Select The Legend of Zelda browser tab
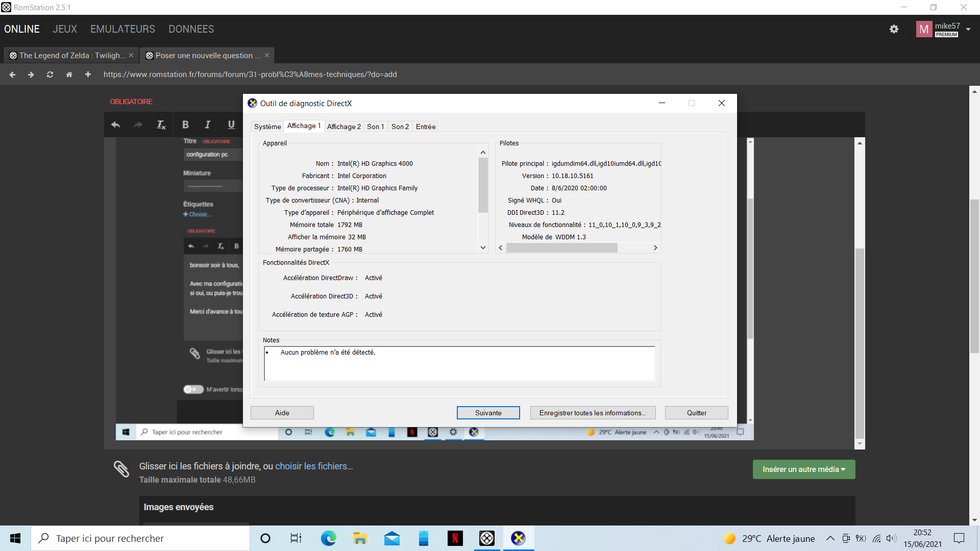The width and height of the screenshot is (980, 551). coord(71,55)
